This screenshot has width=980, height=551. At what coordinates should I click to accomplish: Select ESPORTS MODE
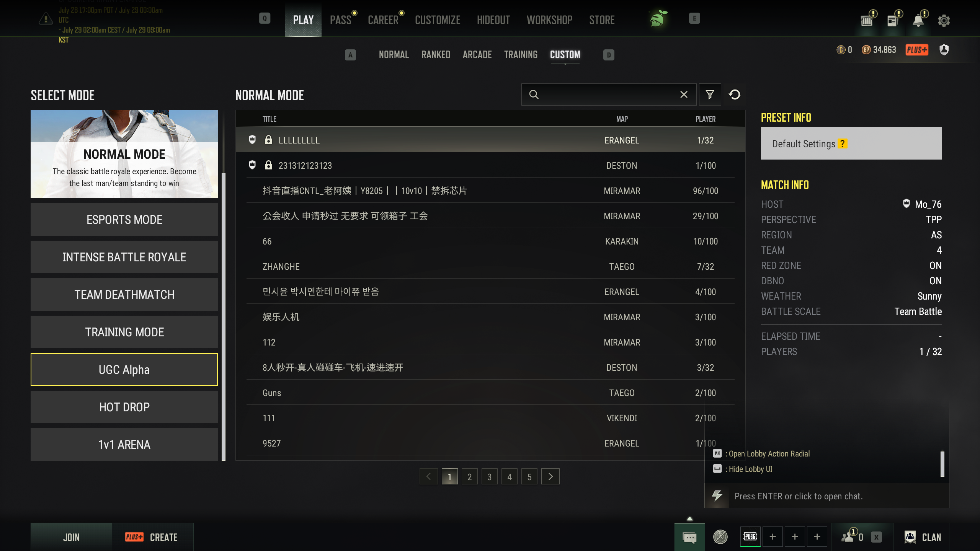click(x=124, y=220)
